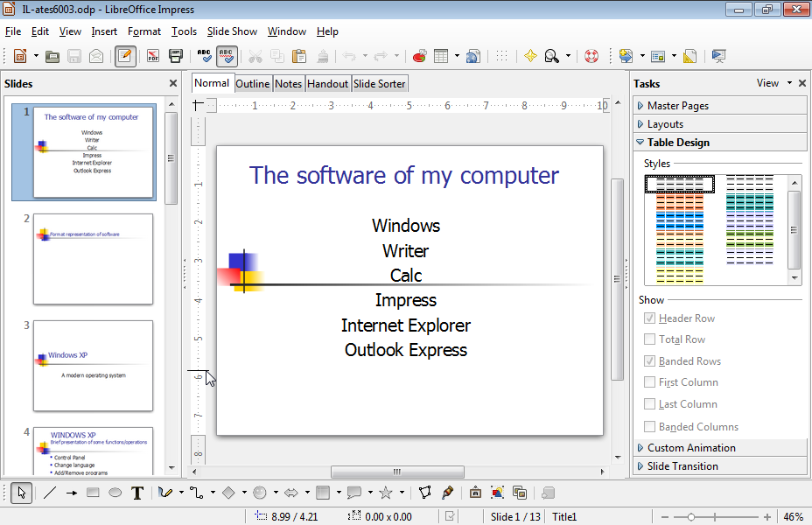The width and height of the screenshot is (812, 525).
Task: Open the Zoom tool dropdown arrow
Action: click(568, 56)
